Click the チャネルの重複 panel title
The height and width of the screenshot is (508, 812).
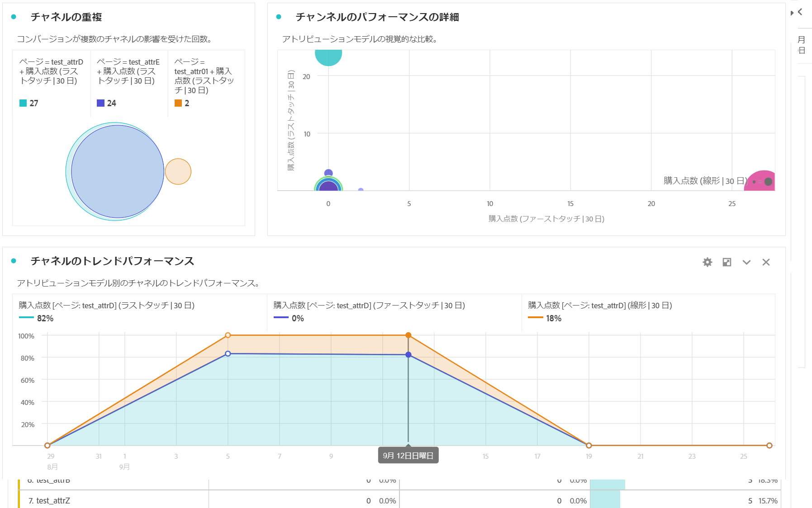(x=66, y=17)
